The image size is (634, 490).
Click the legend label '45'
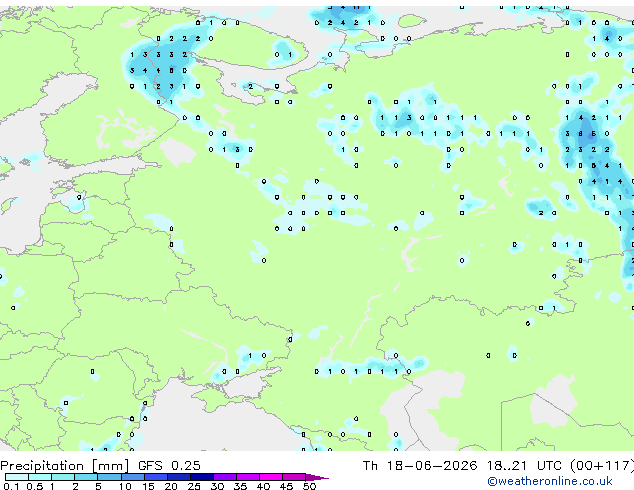point(286,486)
